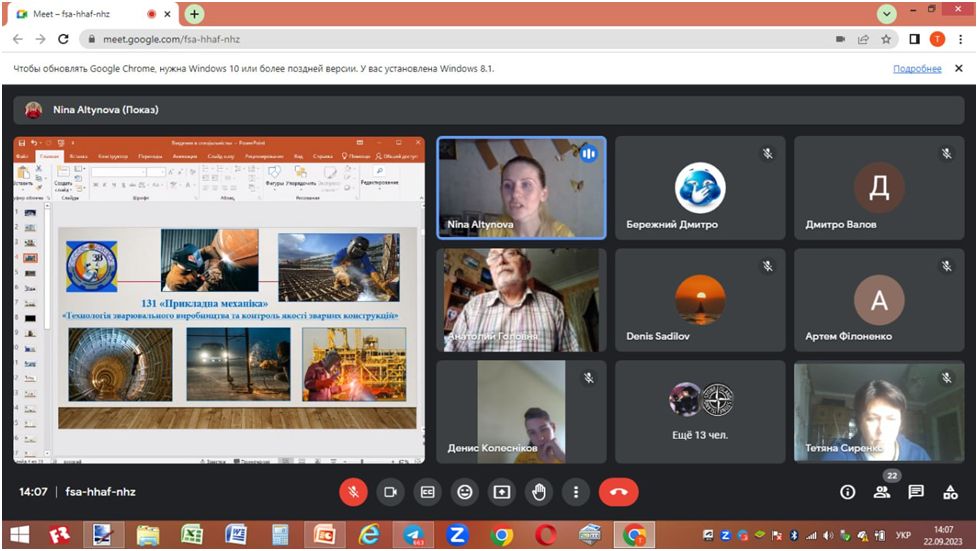Screen dimensions: 978x551
Task: Open the chat with everyone panel
Action: 916,492
